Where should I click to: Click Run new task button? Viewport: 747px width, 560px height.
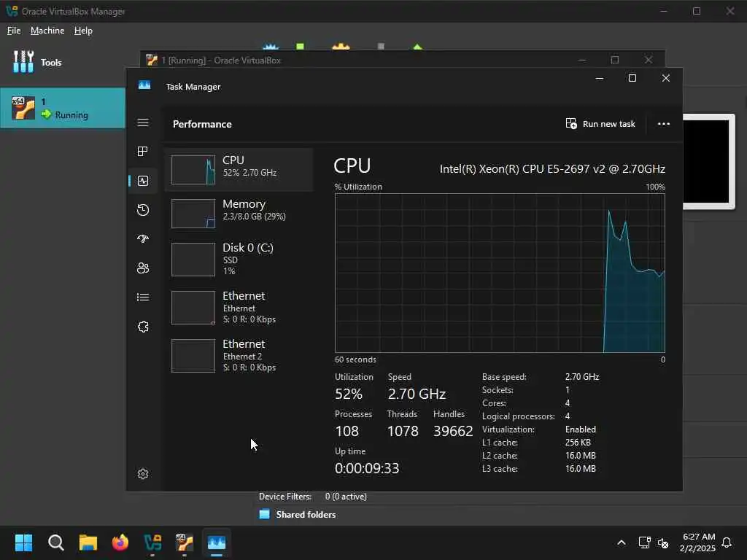tap(600, 124)
